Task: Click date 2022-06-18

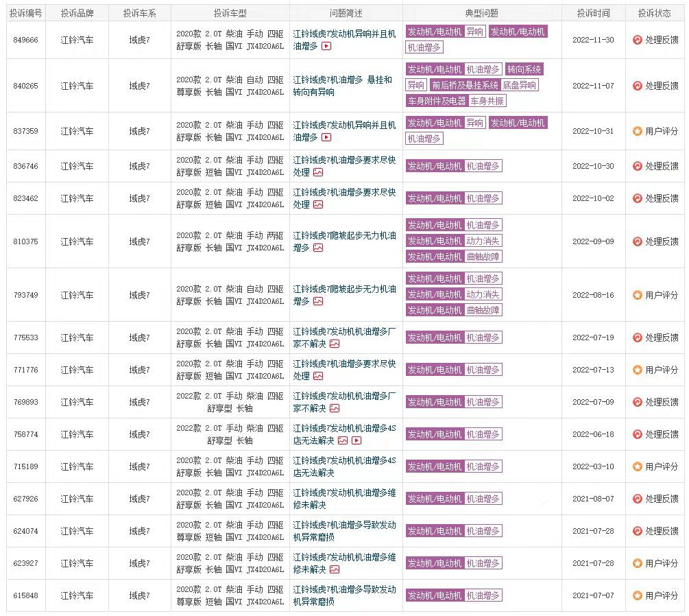Action: (x=593, y=434)
